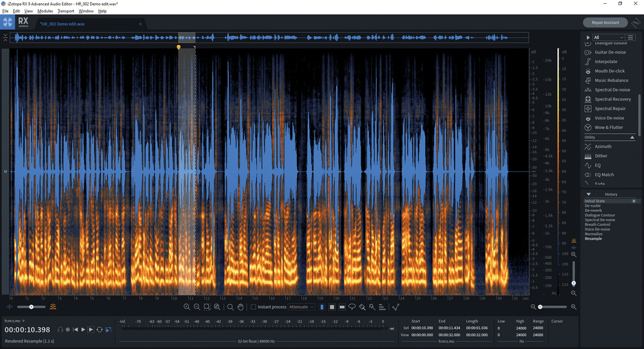The image size is (644, 349).
Task: Collapse the waveform overview arrows
Action: 5,37
